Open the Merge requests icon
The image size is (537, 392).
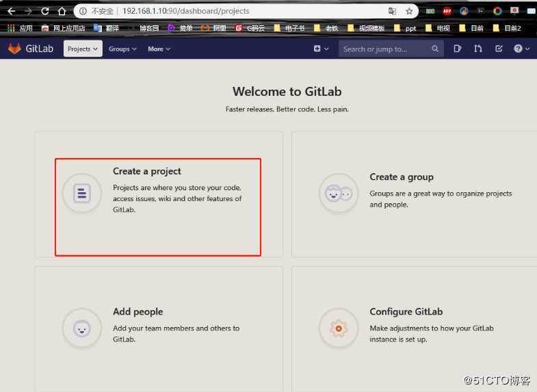tap(478, 49)
